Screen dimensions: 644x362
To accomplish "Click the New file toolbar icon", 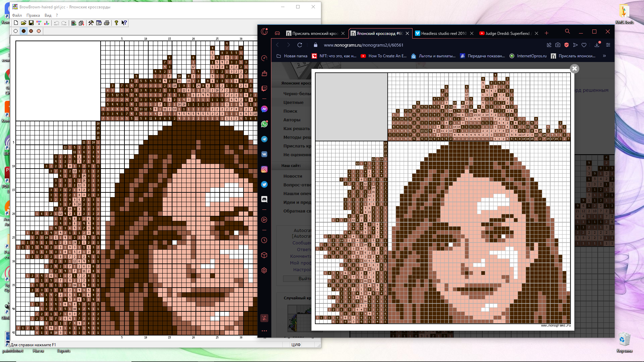I will coord(16,23).
